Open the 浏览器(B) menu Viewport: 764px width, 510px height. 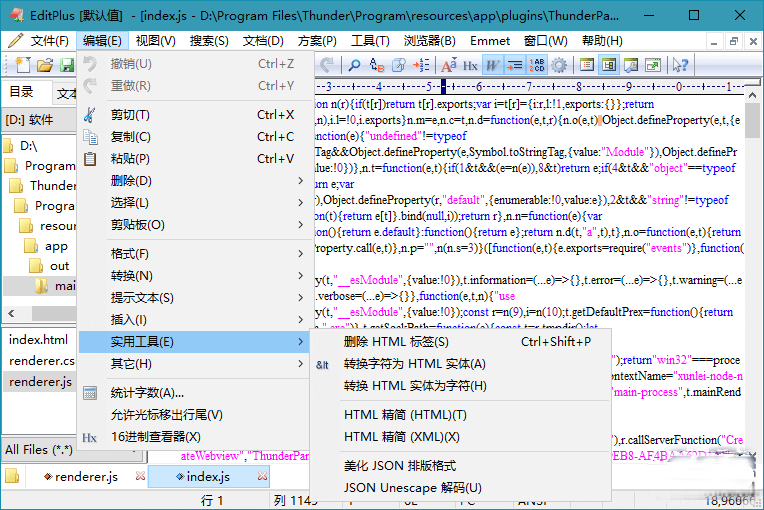(429, 41)
